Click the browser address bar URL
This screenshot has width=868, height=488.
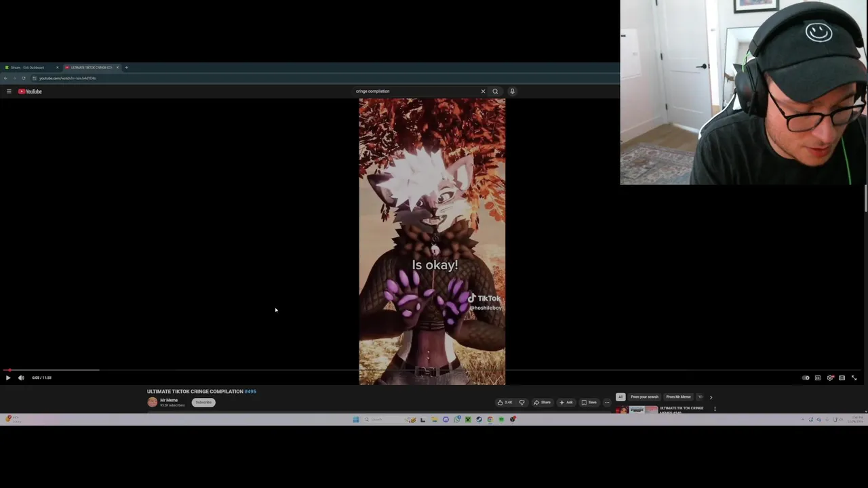67,78
